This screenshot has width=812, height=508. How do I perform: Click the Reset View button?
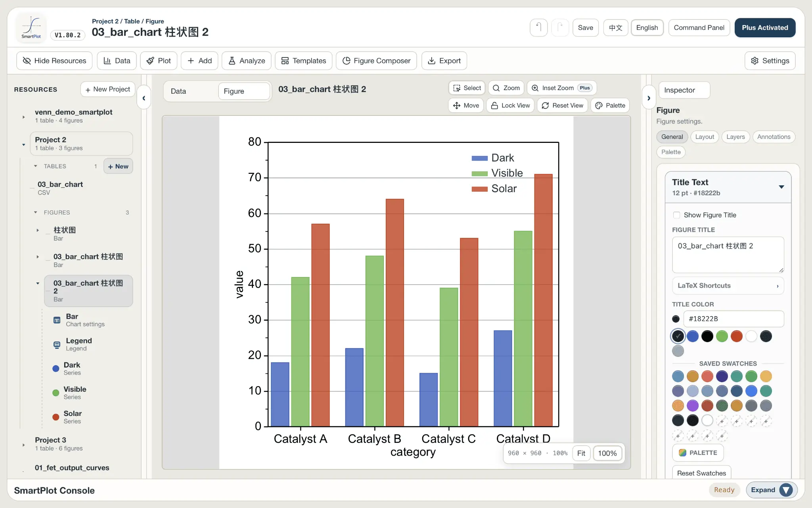coord(562,105)
